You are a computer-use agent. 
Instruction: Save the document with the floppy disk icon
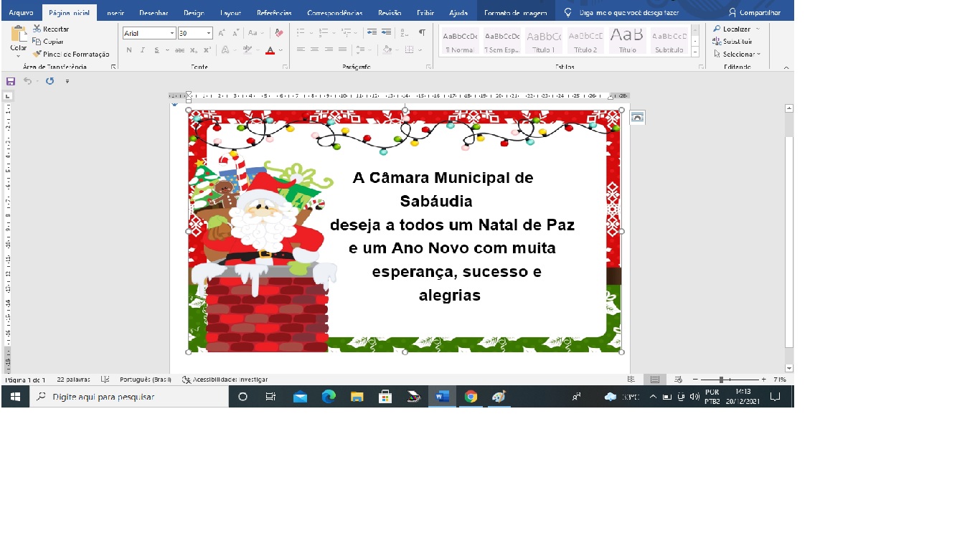click(x=11, y=81)
